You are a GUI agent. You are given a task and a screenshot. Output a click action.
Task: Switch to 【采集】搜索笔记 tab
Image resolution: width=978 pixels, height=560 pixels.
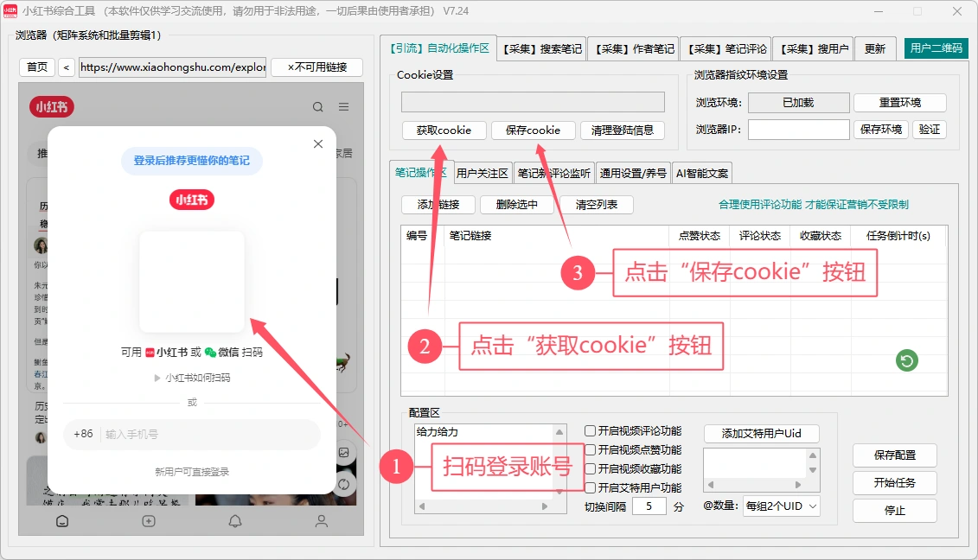coord(542,48)
